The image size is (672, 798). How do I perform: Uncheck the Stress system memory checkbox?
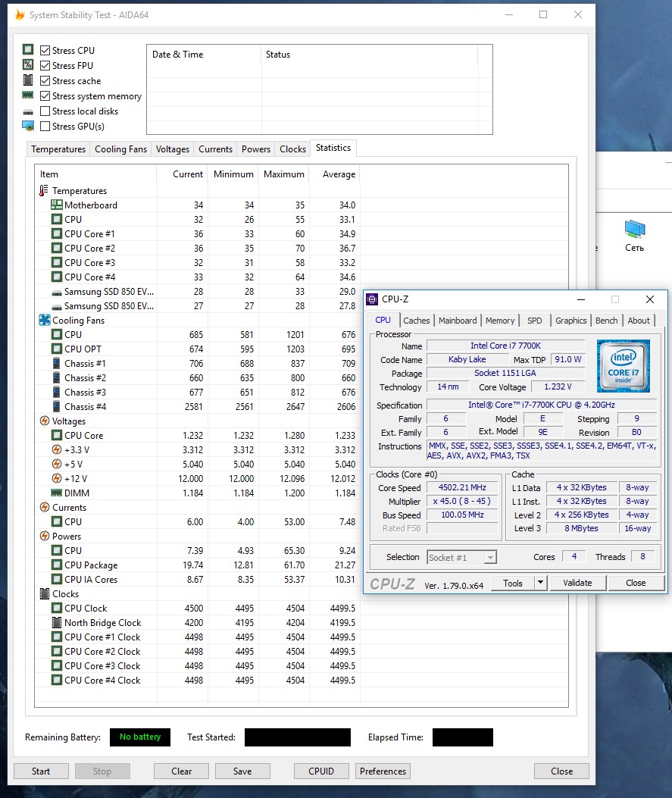(x=45, y=96)
